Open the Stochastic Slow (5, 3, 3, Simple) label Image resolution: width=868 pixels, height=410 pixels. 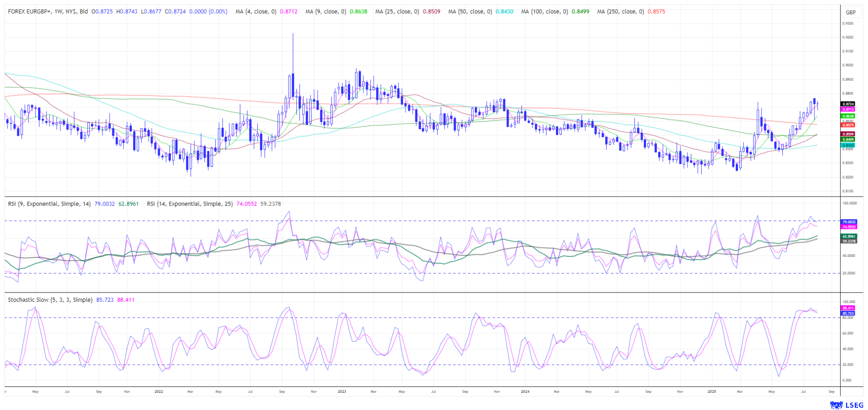50,300
